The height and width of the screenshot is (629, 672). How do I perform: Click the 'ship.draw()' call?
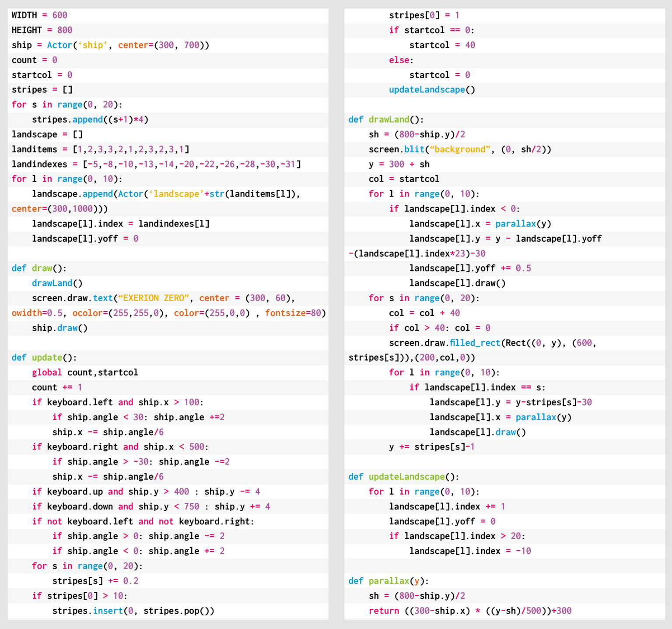coord(59,328)
